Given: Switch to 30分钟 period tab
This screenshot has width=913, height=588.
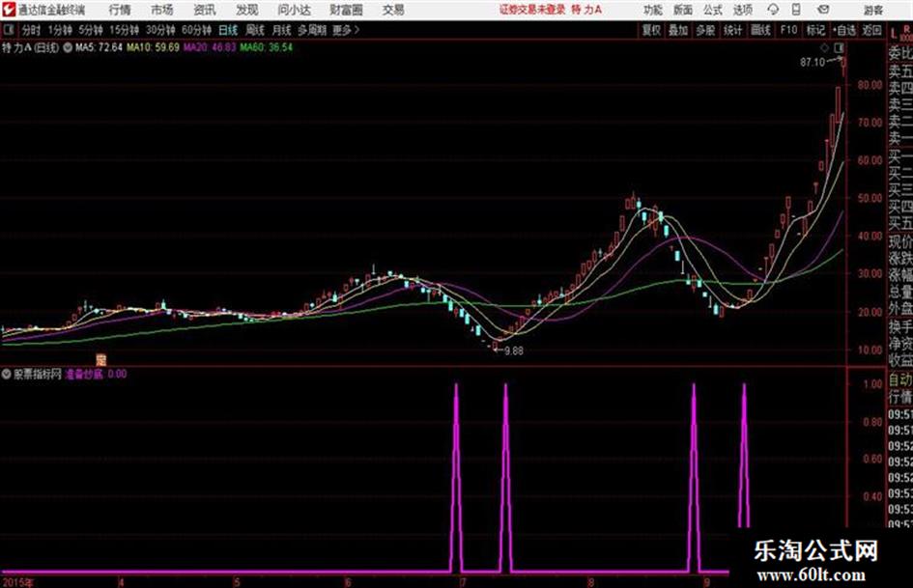Looking at the screenshot, I should 160,30.
